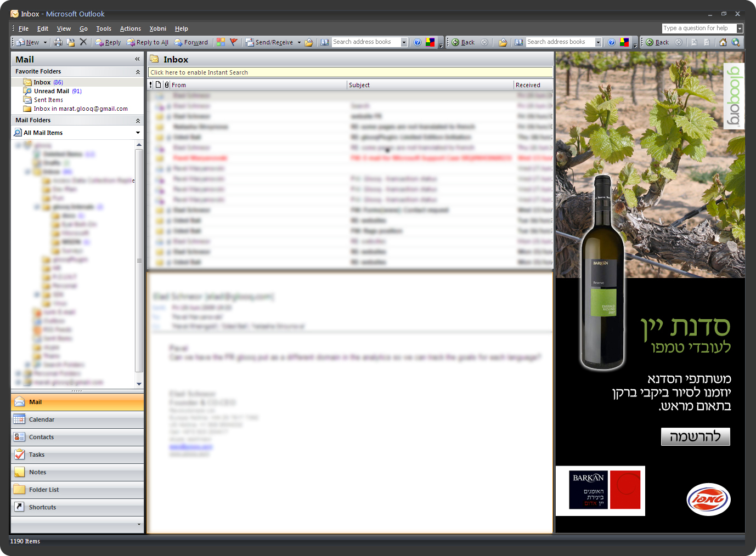
Task: Print the selected email using the printer icon
Action: (x=58, y=42)
